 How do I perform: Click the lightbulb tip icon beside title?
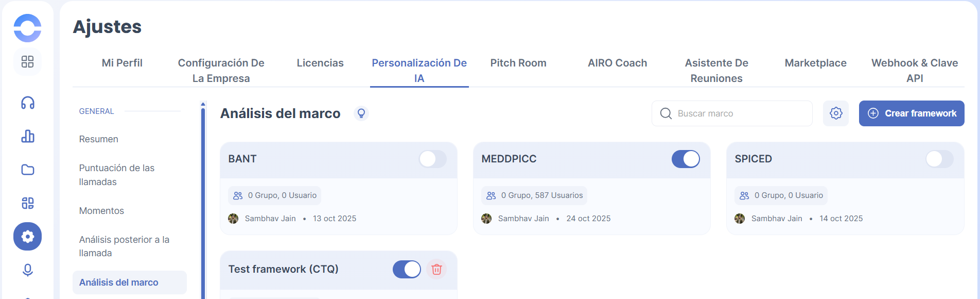click(x=361, y=113)
